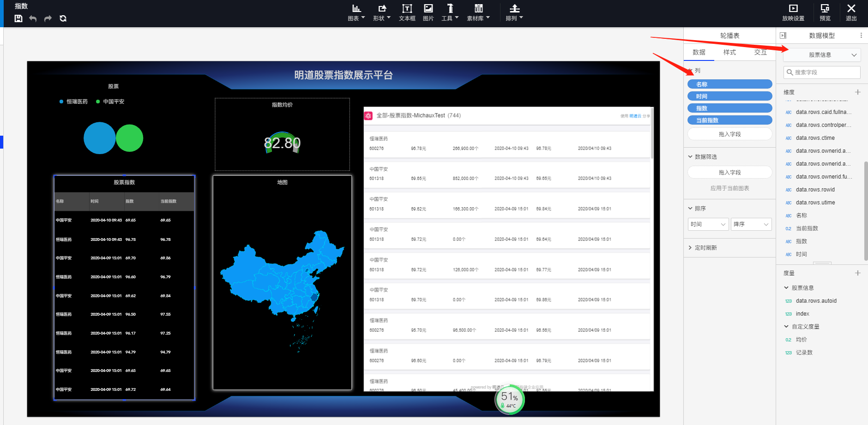Collapse the 数据筛选 section
Screen dimensions: 868x425
[x=690, y=157]
